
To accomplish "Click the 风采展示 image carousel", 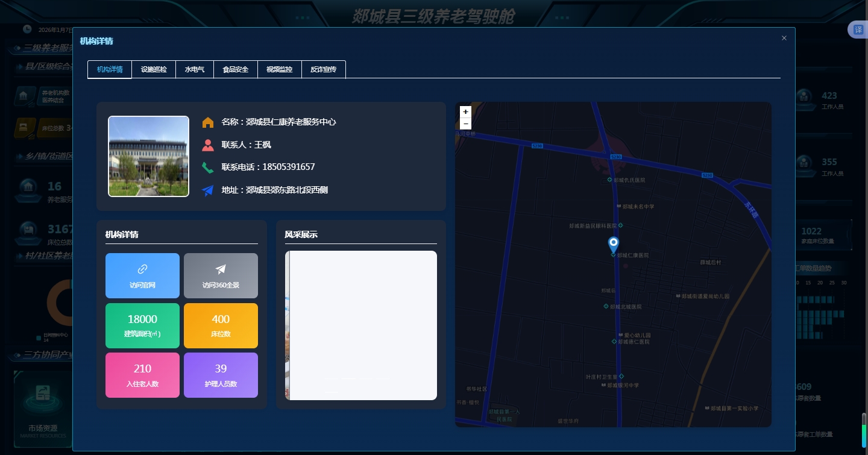I will [360, 325].
